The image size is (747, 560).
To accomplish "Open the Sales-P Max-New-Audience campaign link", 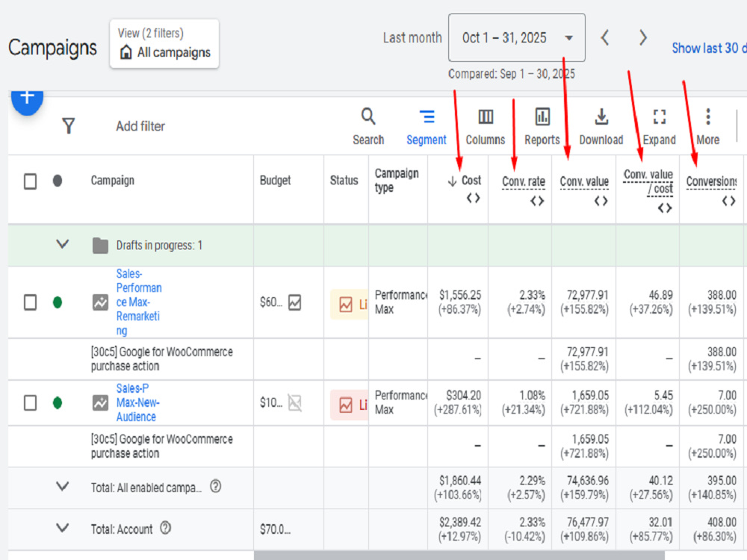I will pos(137,403).
